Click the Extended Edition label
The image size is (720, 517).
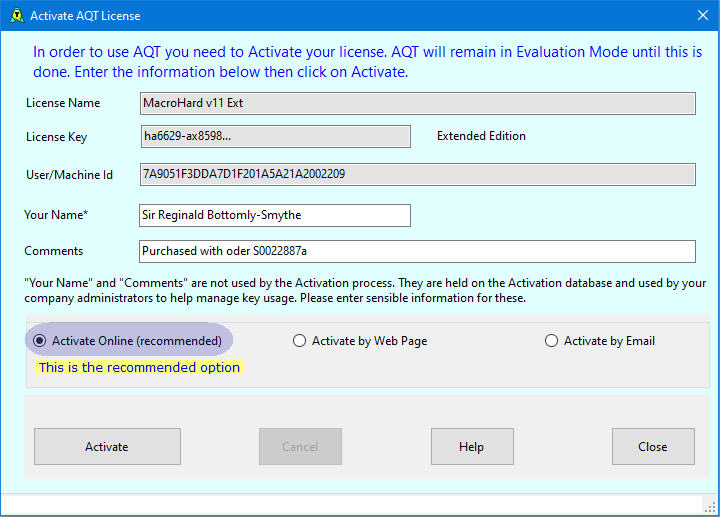point(481,136)
